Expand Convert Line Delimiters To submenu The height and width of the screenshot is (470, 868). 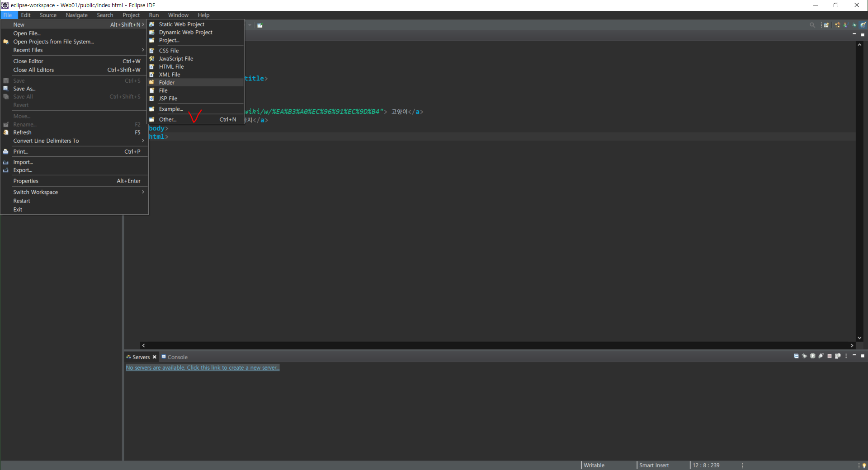pos(75,141)
